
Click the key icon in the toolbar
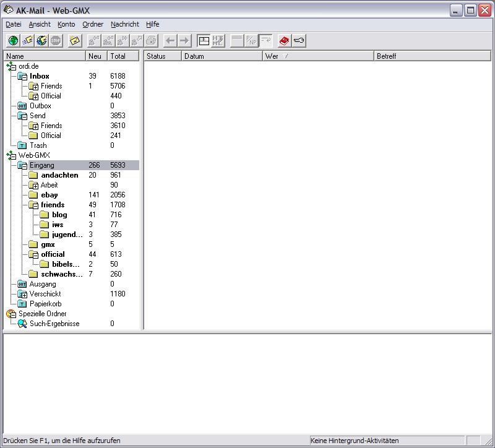[299, 41]
